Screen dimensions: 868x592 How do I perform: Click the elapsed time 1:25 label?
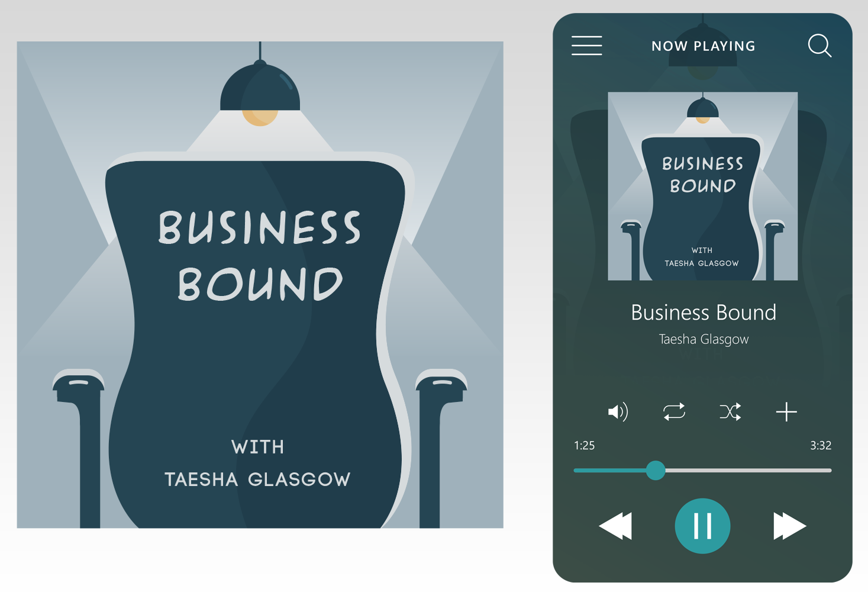(x=584, y=445)
